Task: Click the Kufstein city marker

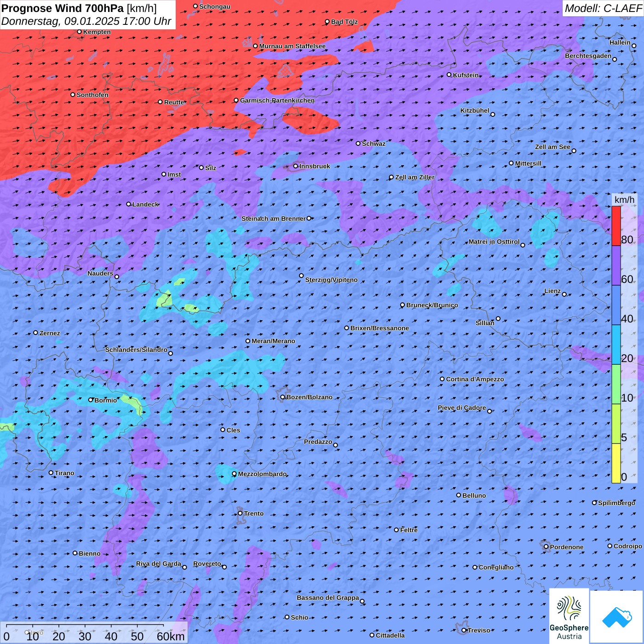Action: click(x=449, y=75)
